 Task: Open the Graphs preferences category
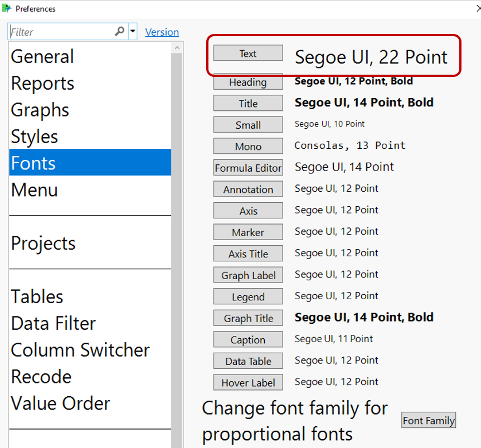point(40,110)
